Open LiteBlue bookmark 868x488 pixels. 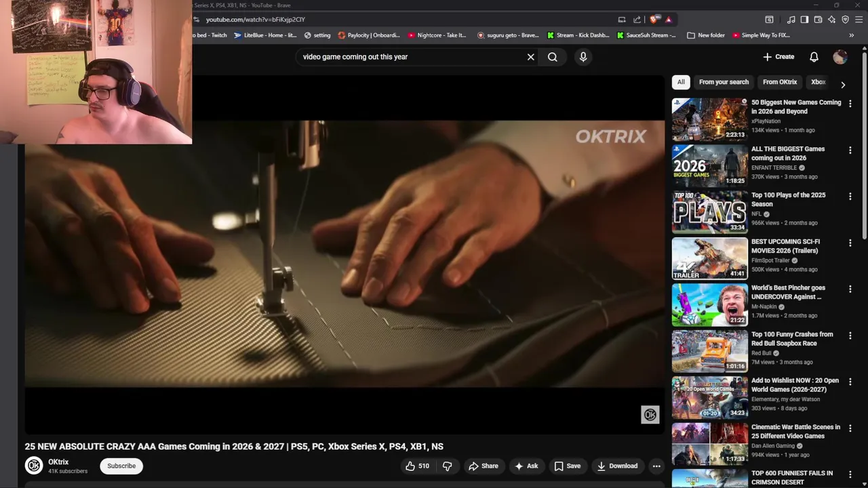tap(265, 35)
